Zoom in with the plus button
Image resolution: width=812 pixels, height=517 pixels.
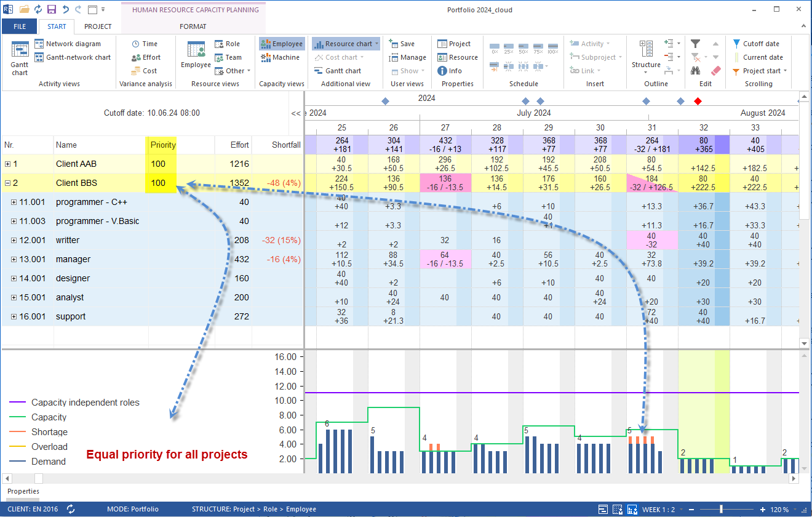pyautogui.click(x=763, y=510)
